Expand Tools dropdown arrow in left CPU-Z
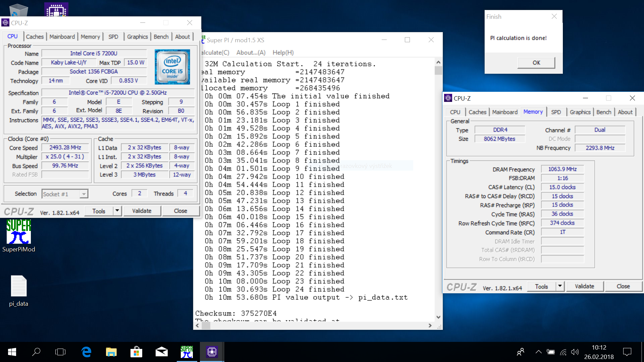Viewport: 644px width, 362px height. coord(117,211)
